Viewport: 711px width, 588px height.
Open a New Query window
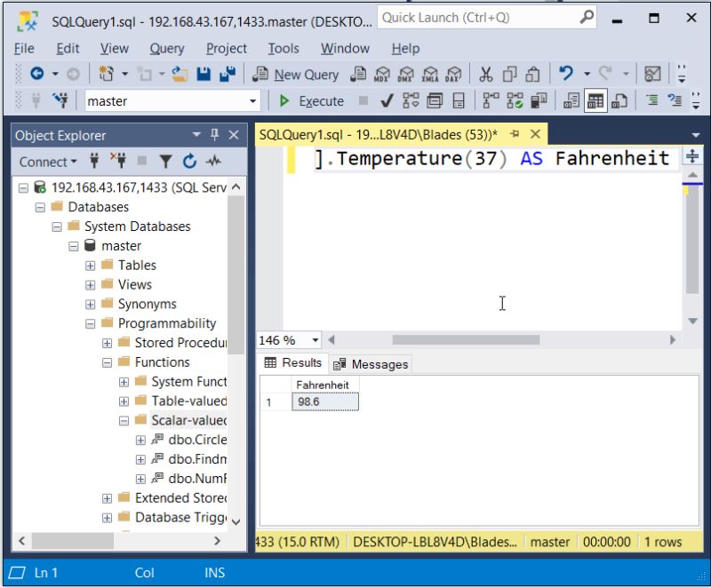(x=307, y=75)
